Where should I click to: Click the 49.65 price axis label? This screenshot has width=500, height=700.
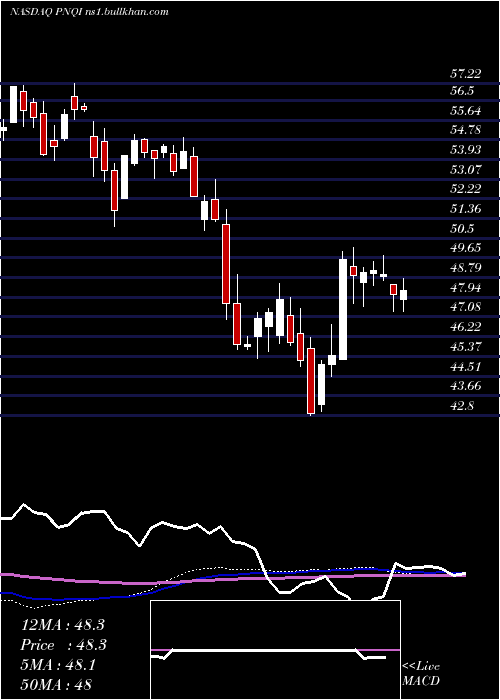click(x=466, y=248)
